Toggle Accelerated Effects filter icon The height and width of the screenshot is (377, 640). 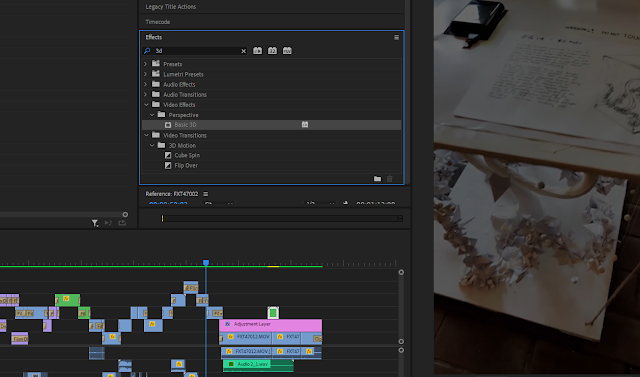pos(258,51)
